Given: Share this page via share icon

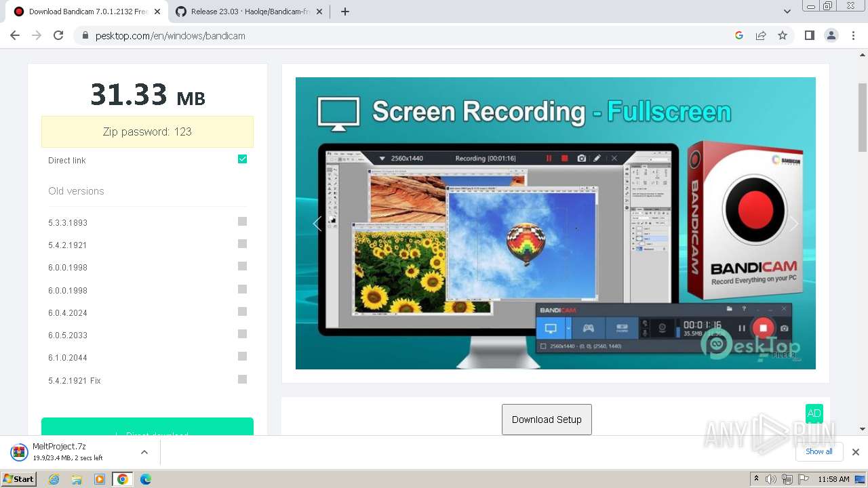Looking at the screenshot, I should [761, 35].
